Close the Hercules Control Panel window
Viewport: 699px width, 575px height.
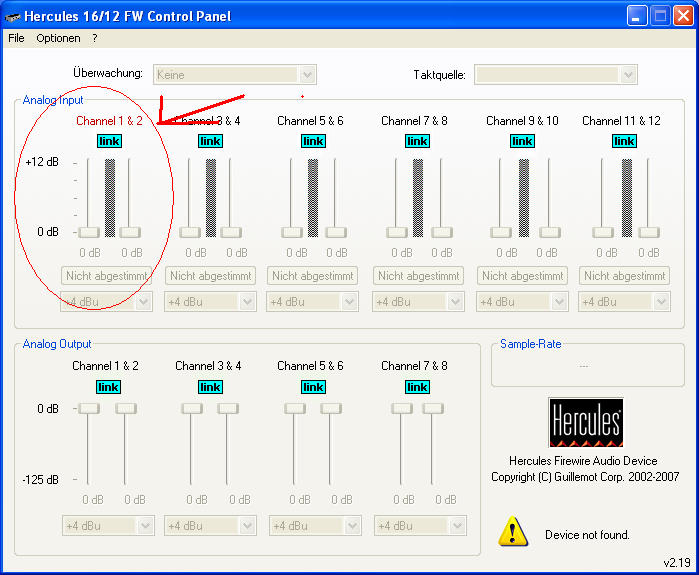tap(683, 16)
